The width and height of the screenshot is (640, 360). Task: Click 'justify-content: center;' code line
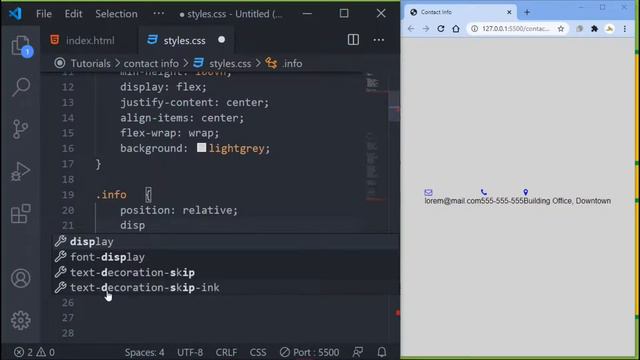coord(195,102)
